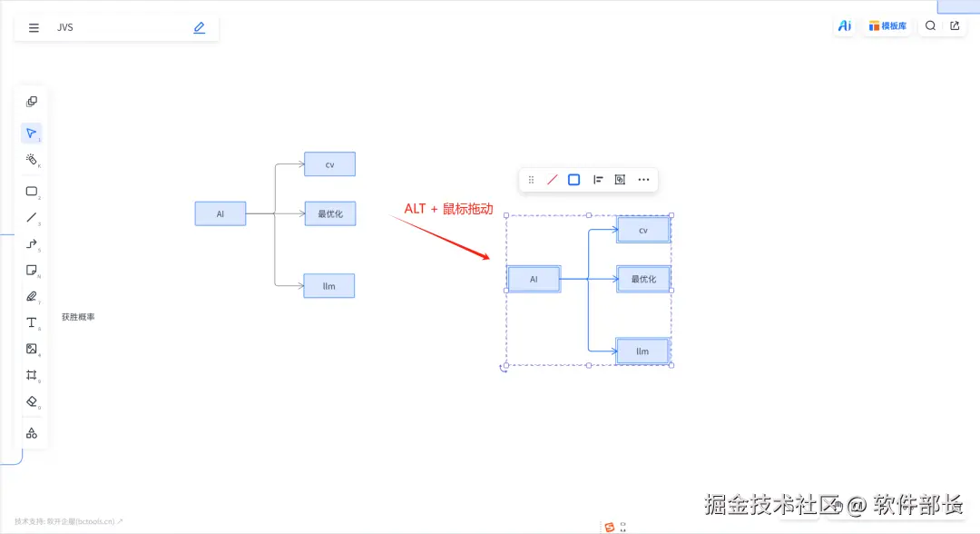The image size is (980, 534).
Task: Click the 最优化 box inside the selection
Action: 643,280
